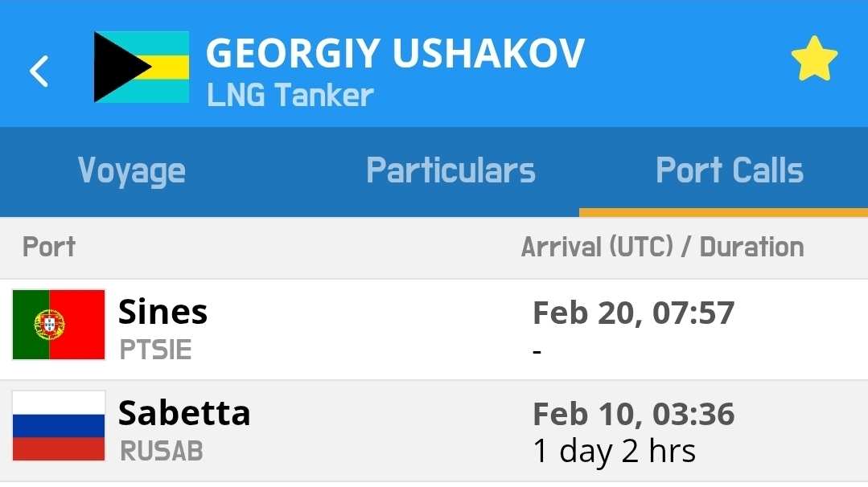
Task: Tap the Sines dash duration placeholder
Action: pos(537,352)
